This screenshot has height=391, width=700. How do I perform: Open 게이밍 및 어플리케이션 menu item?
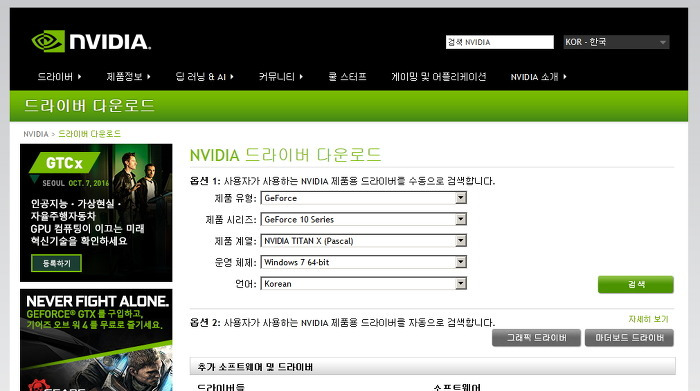point(438,77)
